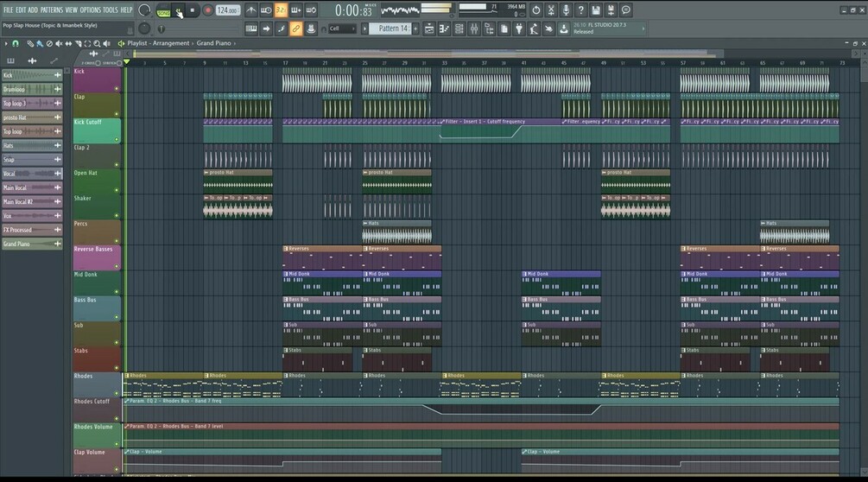Open the Playlist view icon

429,29
